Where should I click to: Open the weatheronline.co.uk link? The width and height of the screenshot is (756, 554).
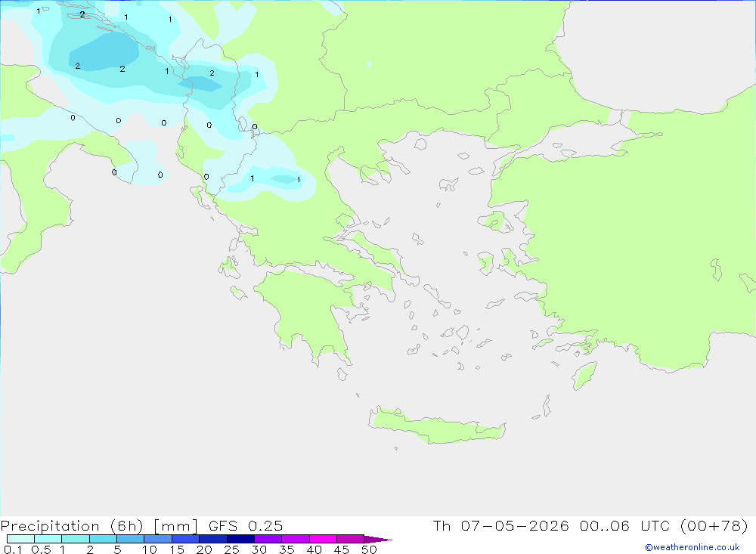pyautogui.click(x=692, y=547)
